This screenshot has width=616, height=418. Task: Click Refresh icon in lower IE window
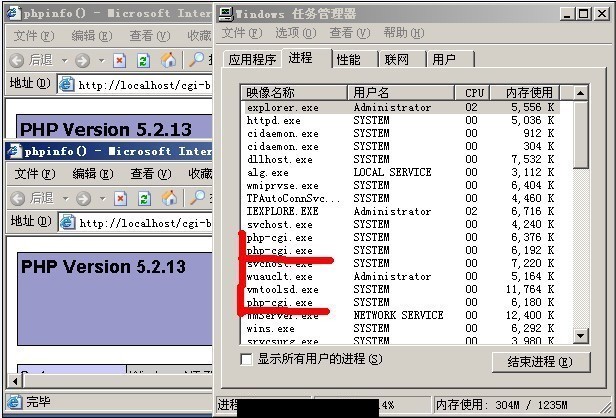[144, 198]
